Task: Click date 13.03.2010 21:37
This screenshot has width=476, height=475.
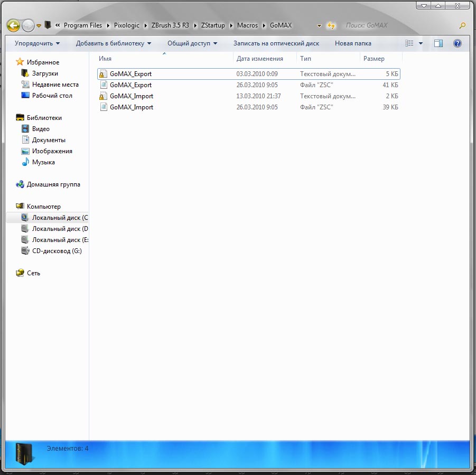Action: pyautogui.click(x=259, y=96)
